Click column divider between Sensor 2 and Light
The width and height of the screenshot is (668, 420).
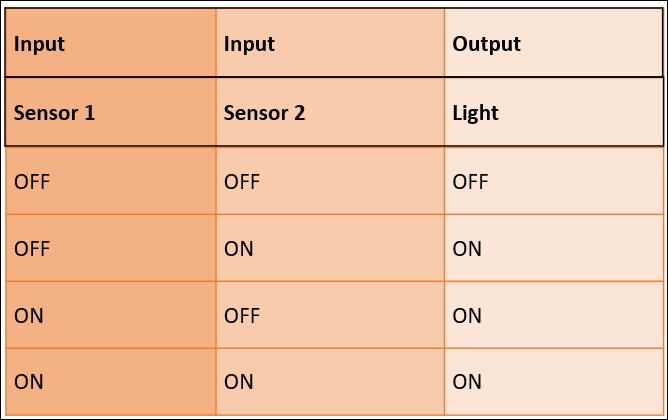444,212
